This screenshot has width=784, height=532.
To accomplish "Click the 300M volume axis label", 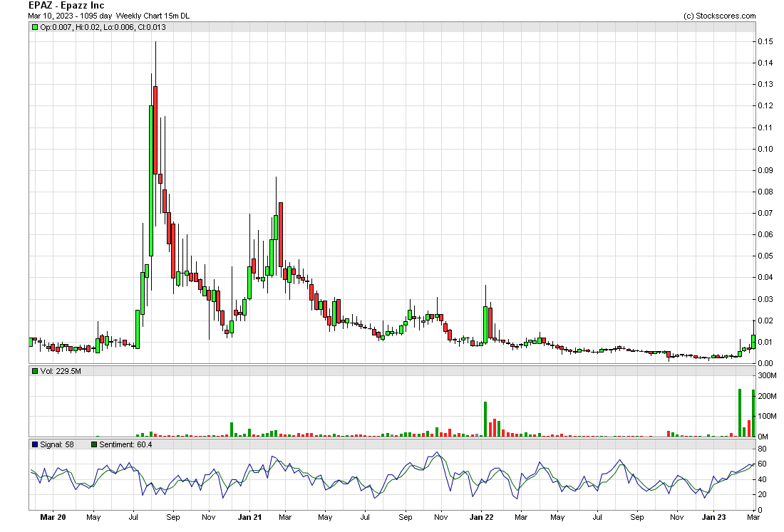I will tap(767, 375).
